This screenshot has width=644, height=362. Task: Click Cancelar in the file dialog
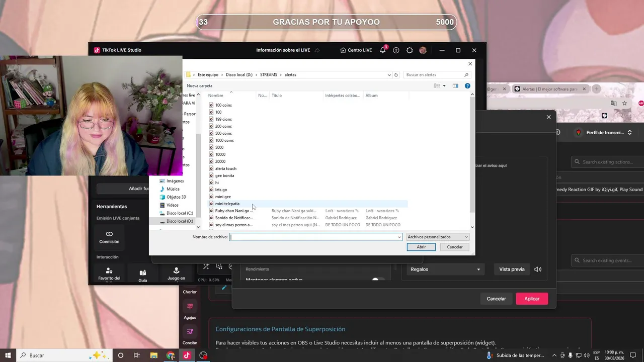(455, 247)
